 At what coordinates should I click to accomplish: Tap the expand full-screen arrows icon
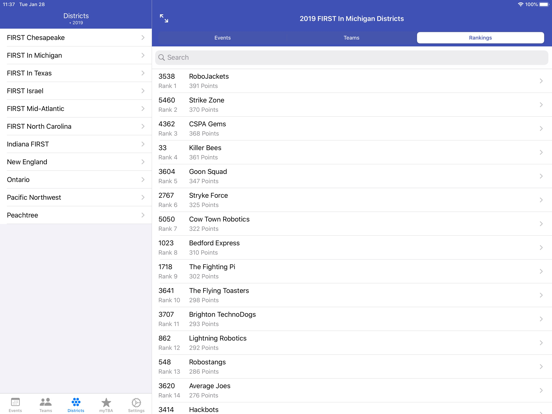(164, 18)
